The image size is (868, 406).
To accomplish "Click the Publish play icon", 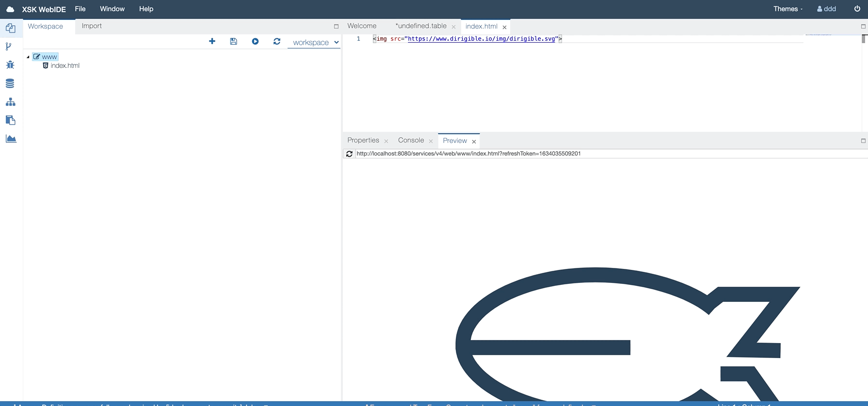I will pos(255,41).
